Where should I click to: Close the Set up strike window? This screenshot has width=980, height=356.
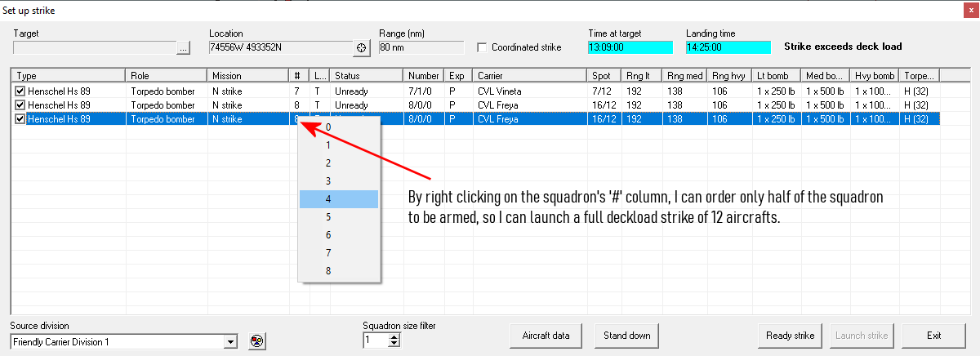point(968,10)
